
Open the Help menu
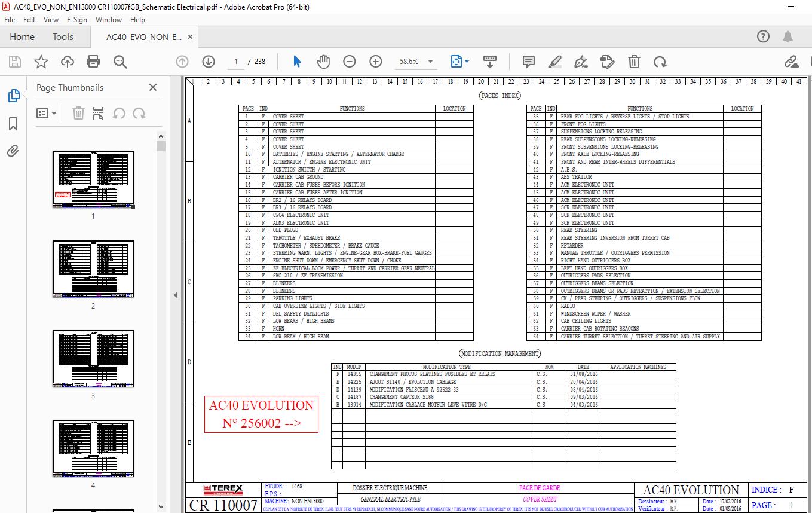pos(138,20)
